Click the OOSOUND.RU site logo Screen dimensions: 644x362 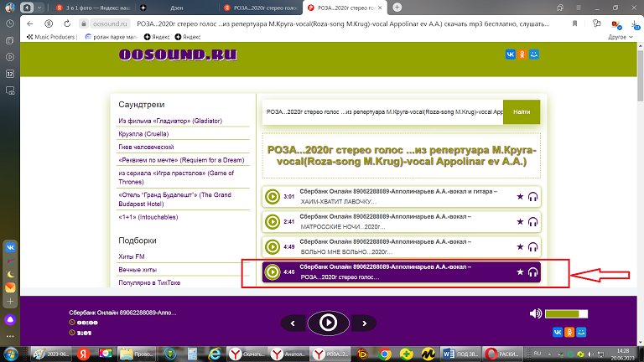[x=178, y=54]
